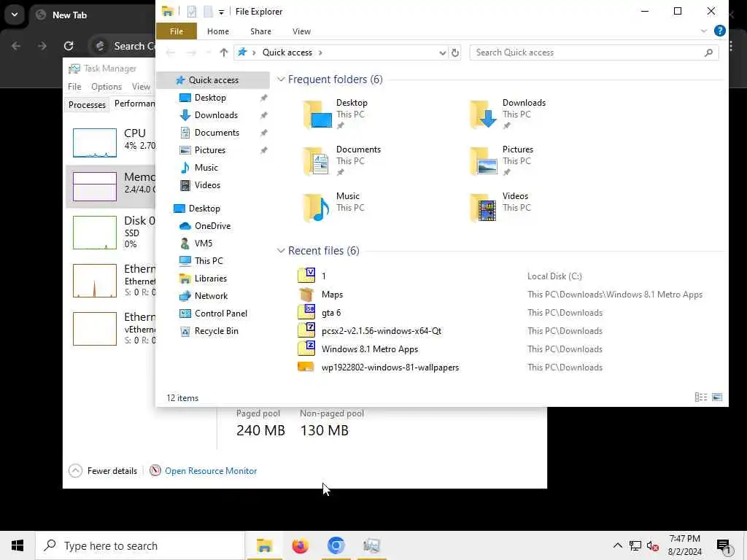Click the taskbar search box

pyautogui.click(x=140, y=545)
